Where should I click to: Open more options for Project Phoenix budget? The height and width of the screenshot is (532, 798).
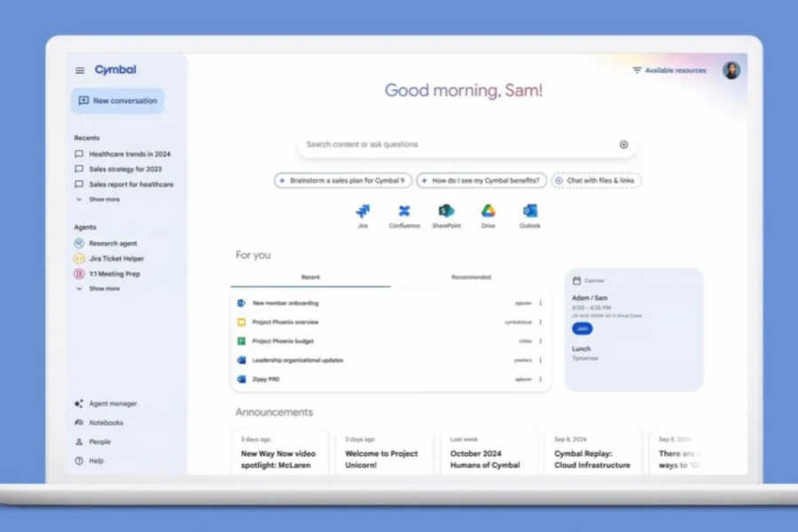541,341
